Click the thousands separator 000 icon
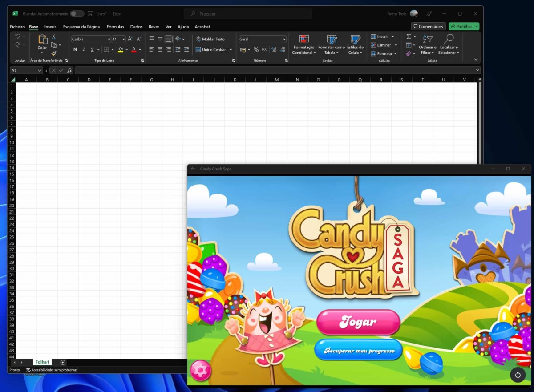The image size is (534, 392). click(x=264, y=49)
